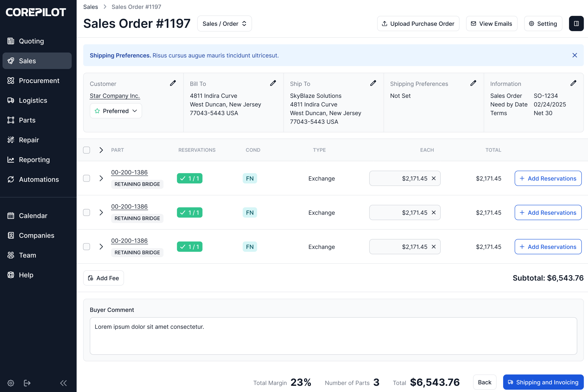
Task: Check the first part row checkbox
Action: coord(87,178)
